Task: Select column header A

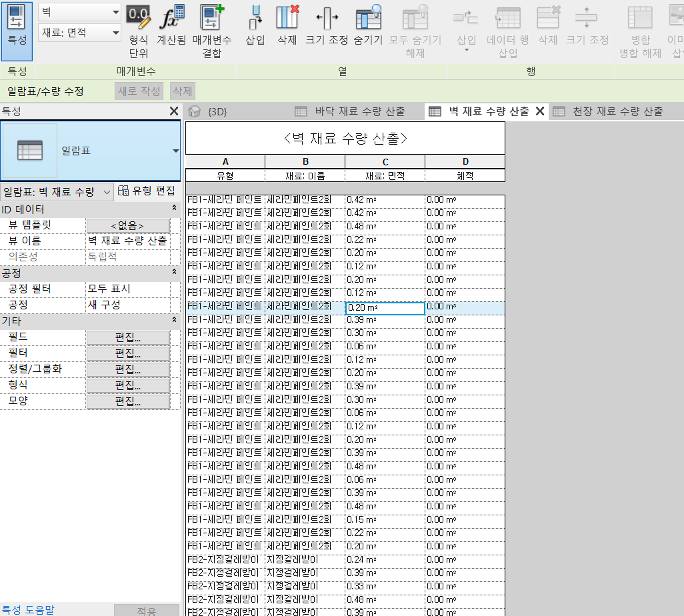Action: pyautogui.click(x=225, y=161)
